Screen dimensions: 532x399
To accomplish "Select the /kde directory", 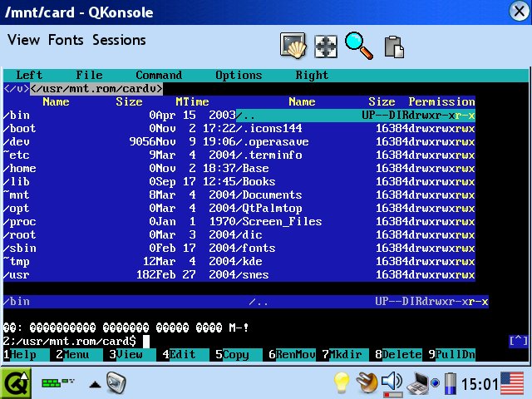I will (x=356, y=261).
